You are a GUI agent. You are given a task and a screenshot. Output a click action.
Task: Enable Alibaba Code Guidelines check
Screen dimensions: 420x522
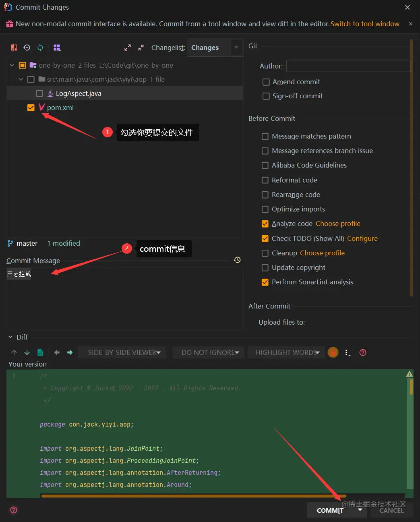click(x=265, y=165)
